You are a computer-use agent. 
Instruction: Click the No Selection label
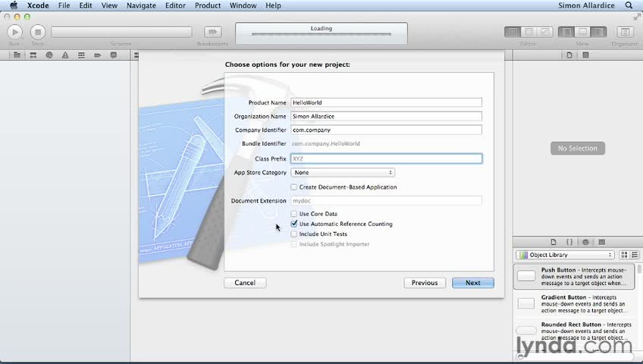(x=577, y=149)
